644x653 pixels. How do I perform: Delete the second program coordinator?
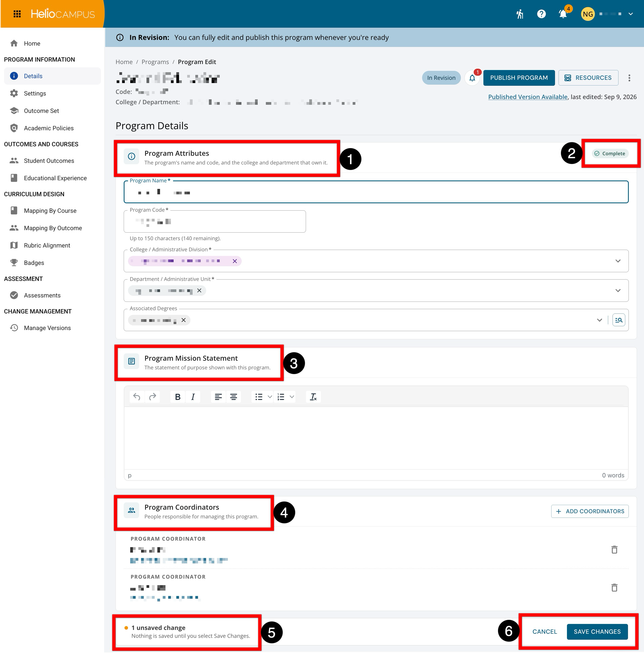[614, 587]
